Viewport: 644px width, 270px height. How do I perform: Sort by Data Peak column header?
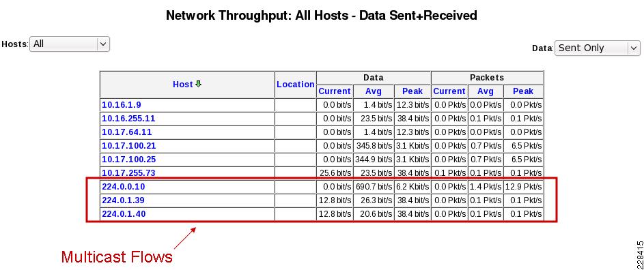(x=412, y=91)
